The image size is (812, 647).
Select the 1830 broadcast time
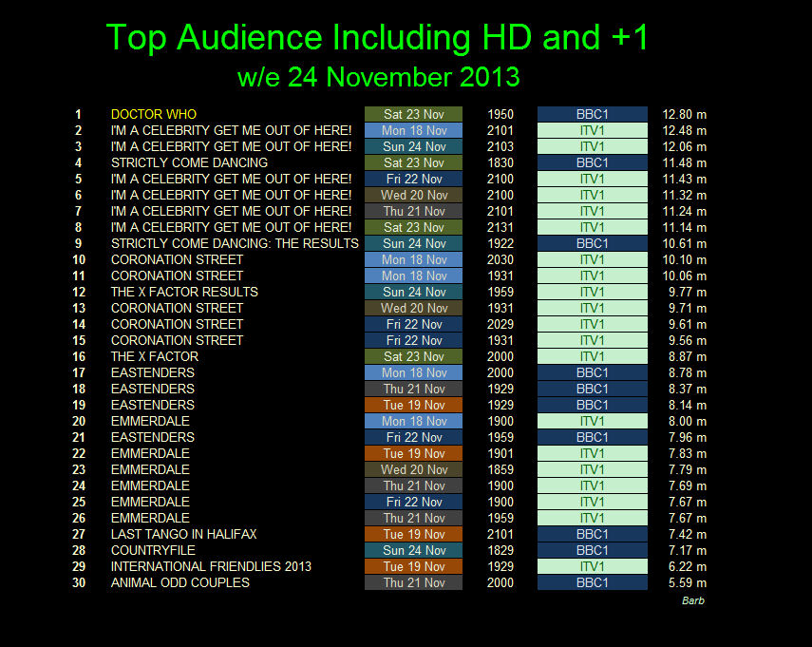tap(500, 162)
